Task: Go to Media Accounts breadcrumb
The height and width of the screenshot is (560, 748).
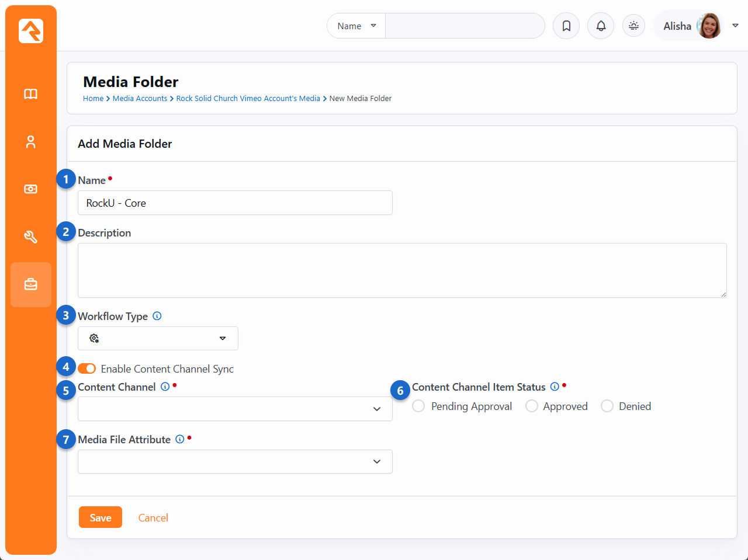Action: click(x=140, y=99)
